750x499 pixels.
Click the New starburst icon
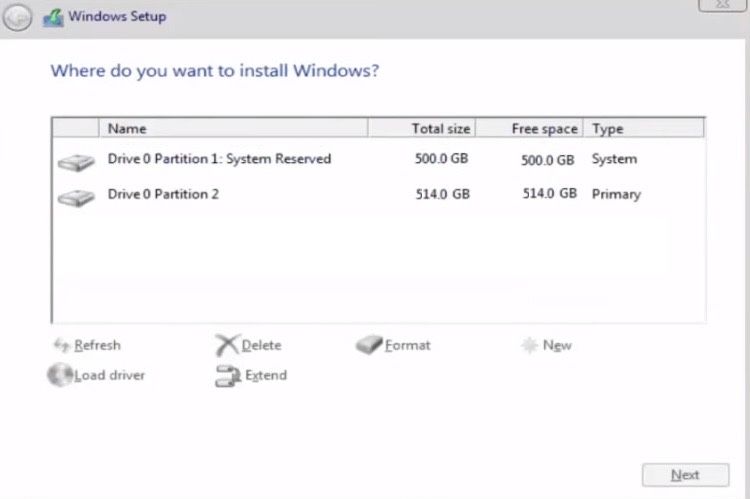pyautogui.click(x=529, y=345)
